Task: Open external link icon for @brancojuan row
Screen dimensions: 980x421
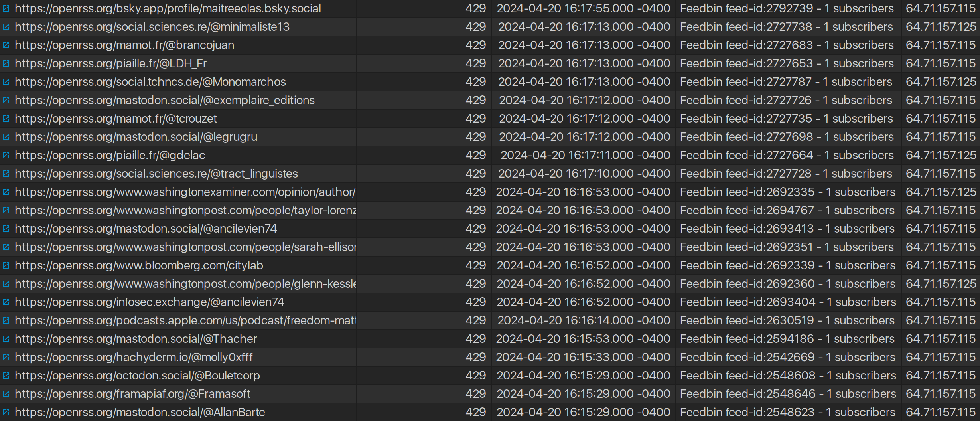Action: click(6, 45)
